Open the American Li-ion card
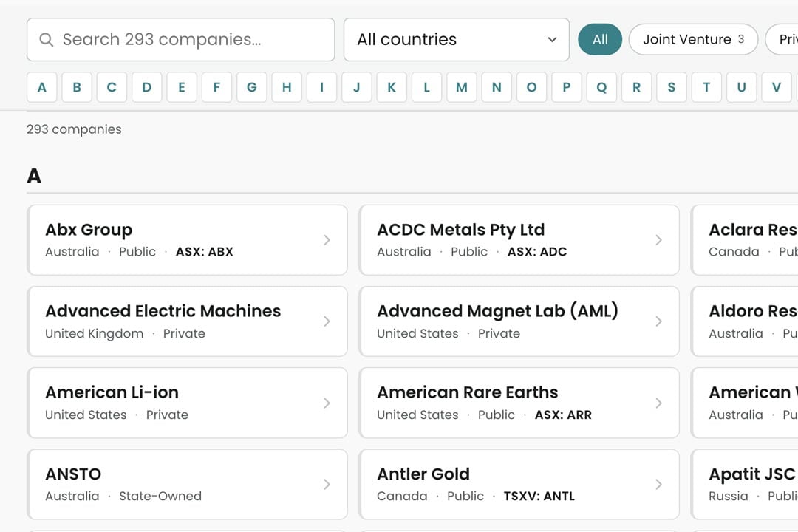 [187, 403]
